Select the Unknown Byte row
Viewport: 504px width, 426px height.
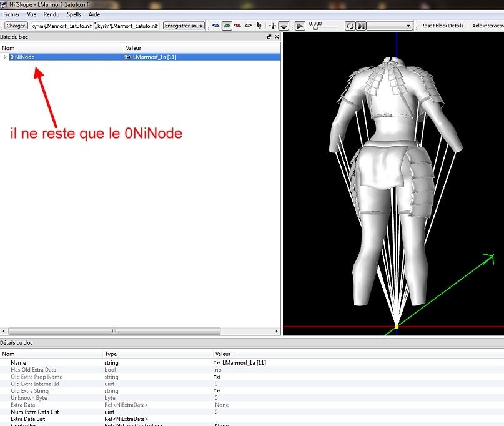pyautogui.click(x=252, y=398)
